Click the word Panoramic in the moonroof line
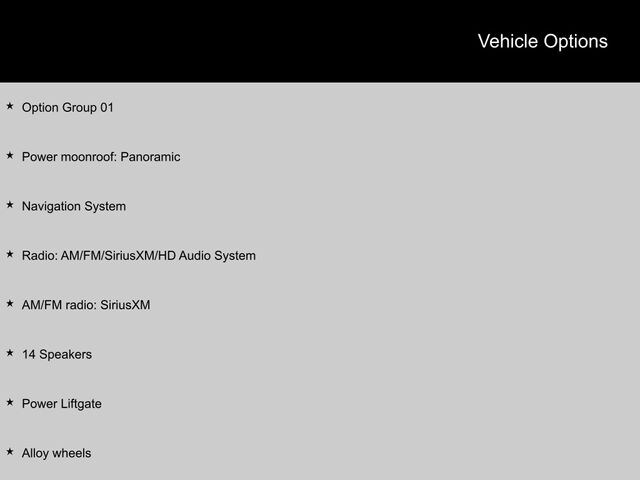This screenshot has width=640, height=480. 150,157
